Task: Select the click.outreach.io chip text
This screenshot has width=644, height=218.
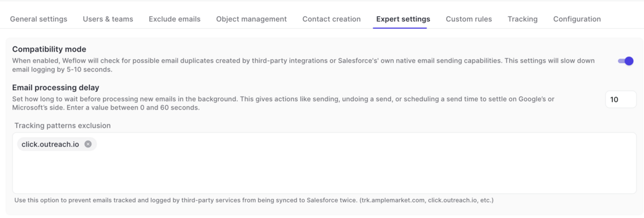Action: 50,144
